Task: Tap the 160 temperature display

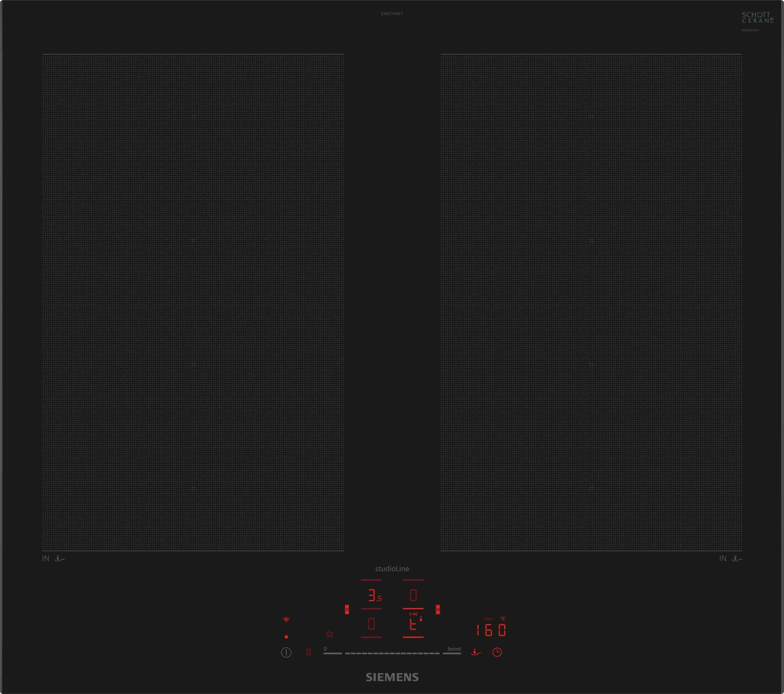Action: [x=491, y=630]
